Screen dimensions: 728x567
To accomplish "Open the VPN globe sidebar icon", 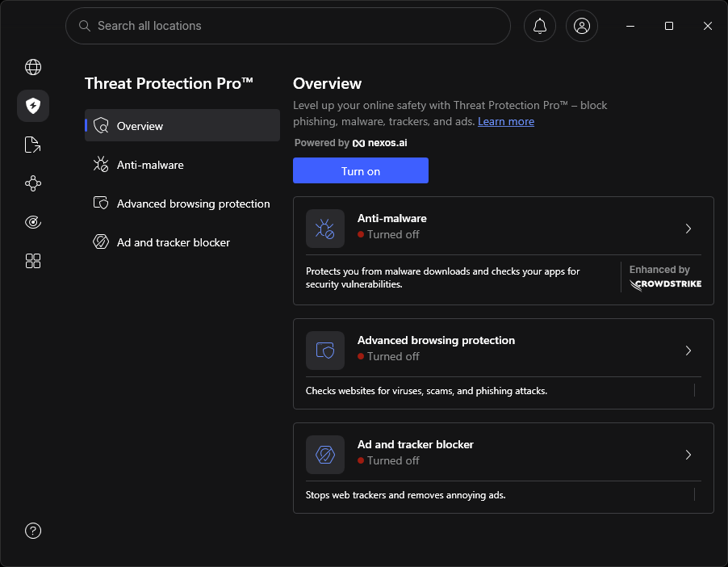I will [x=33, y=67].
